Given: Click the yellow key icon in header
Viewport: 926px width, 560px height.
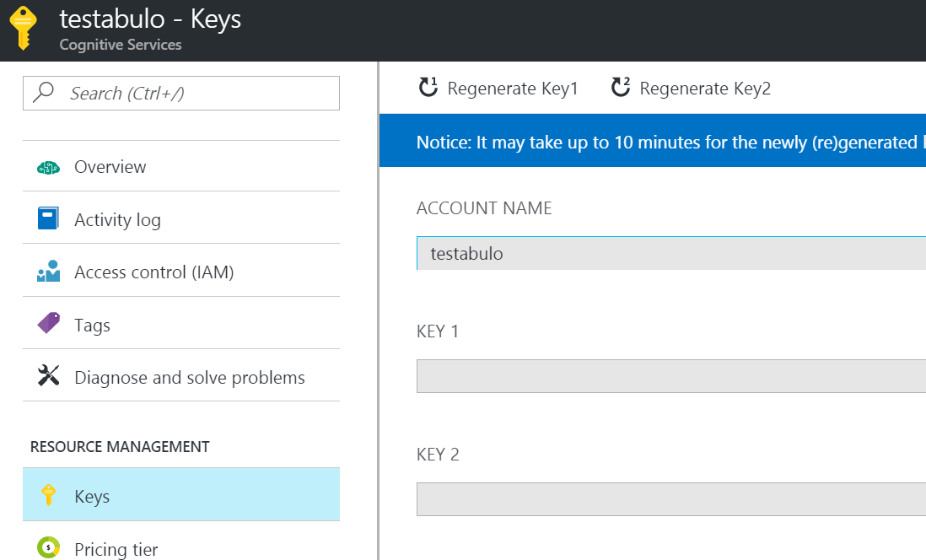Looking at the screenshot, I should tap(23, 28).
